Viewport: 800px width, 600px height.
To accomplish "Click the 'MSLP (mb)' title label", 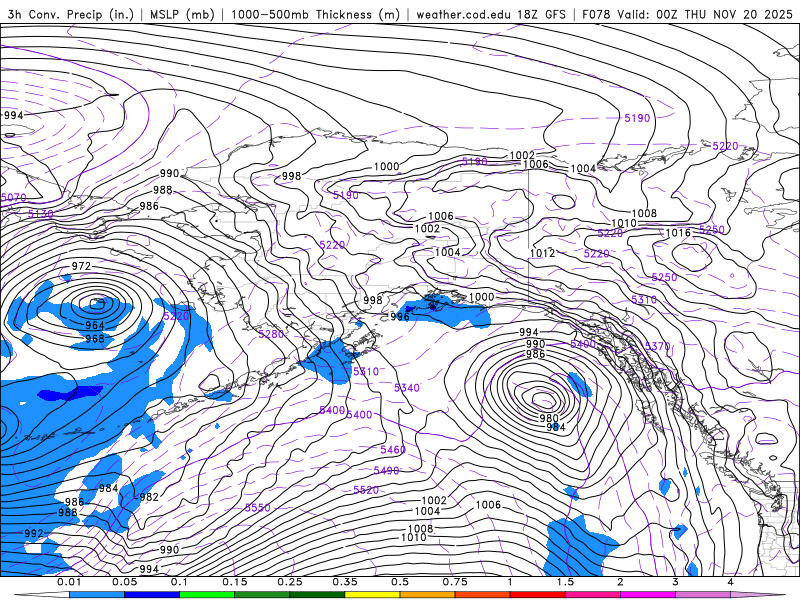I will click(182, 14).
